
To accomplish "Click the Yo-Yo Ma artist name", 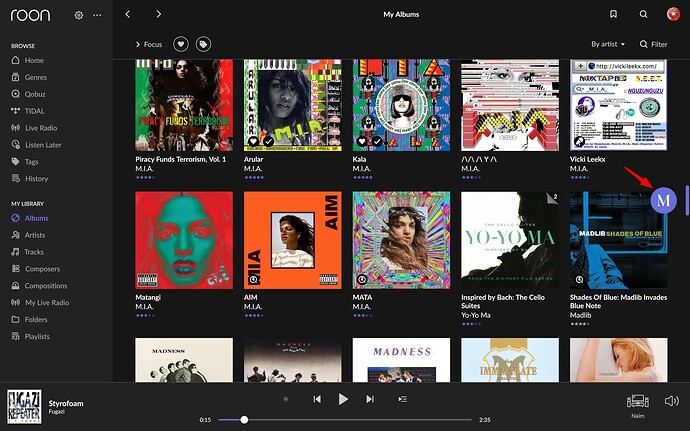I will click(x=476, y=315).
